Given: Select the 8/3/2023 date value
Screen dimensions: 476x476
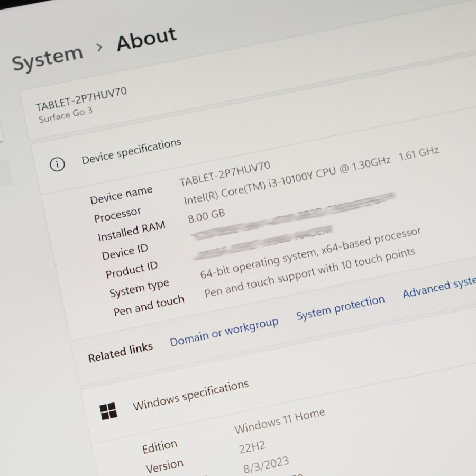Looking at the screenshot, I should tap(266, 465).
